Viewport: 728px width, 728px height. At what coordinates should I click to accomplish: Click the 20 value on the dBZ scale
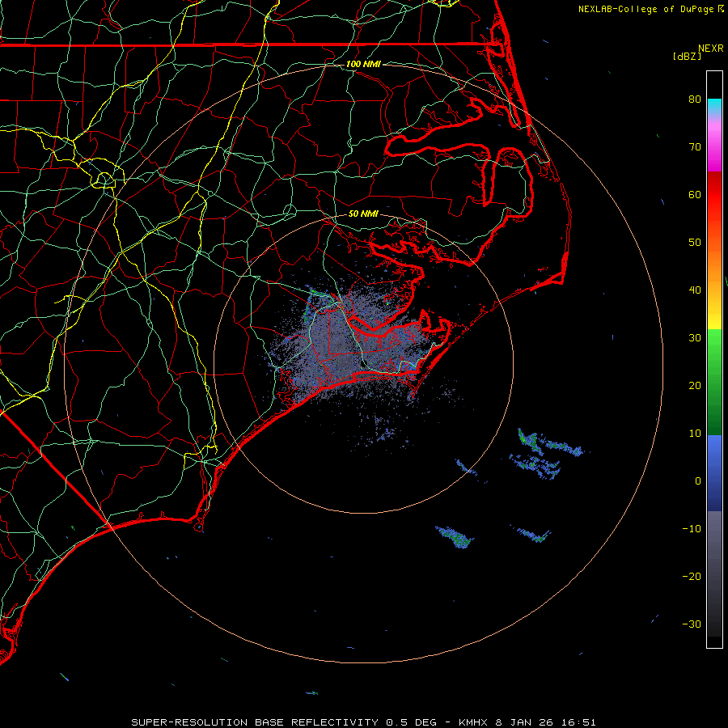(x=695, y=385)
